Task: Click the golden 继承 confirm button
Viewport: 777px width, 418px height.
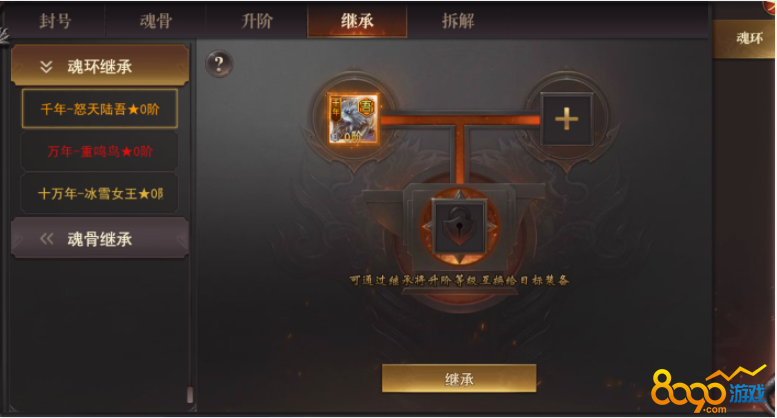Action: [x=459, y=379]
